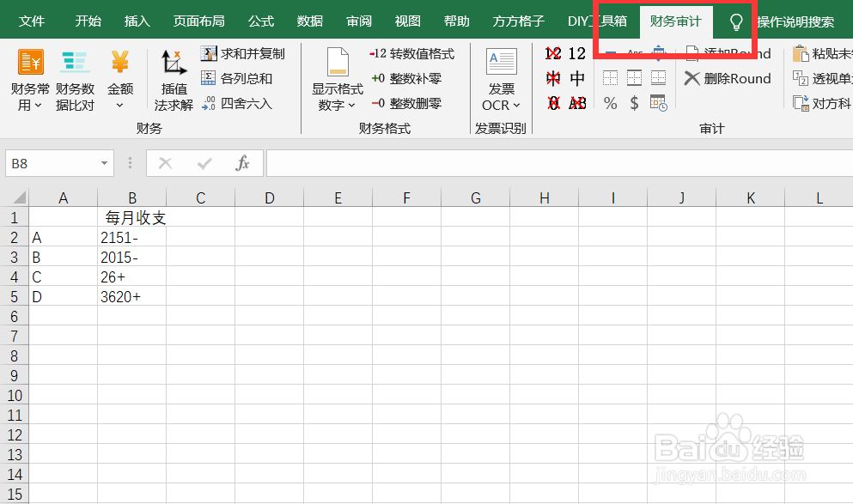Viewport: 853px width, 504px height.
Task: Click cell containing 每月收支
Action: click(x=132, y=217)
